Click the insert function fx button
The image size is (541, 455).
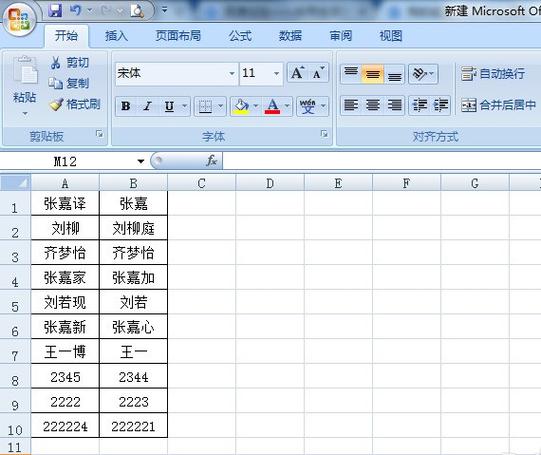211,161
